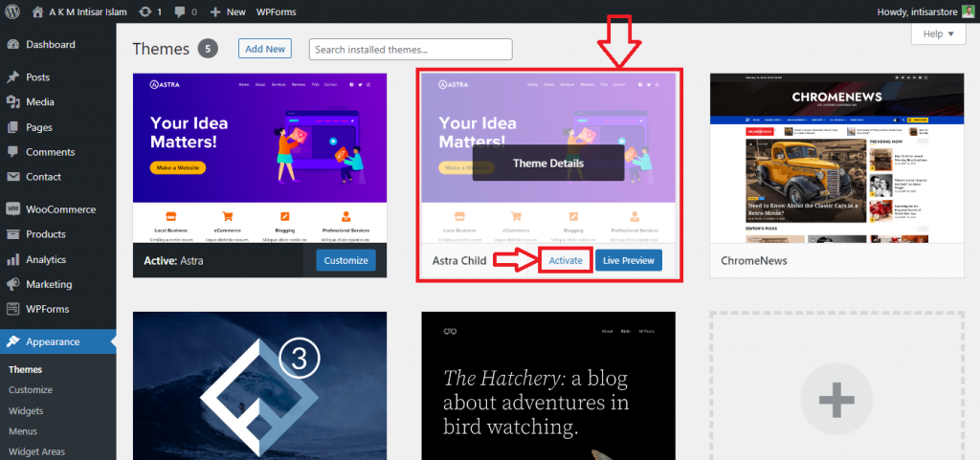Viewport: 980px width, 460px height.
Task: Click the Media icon in the sidebar
Action: tap(13, 102)
